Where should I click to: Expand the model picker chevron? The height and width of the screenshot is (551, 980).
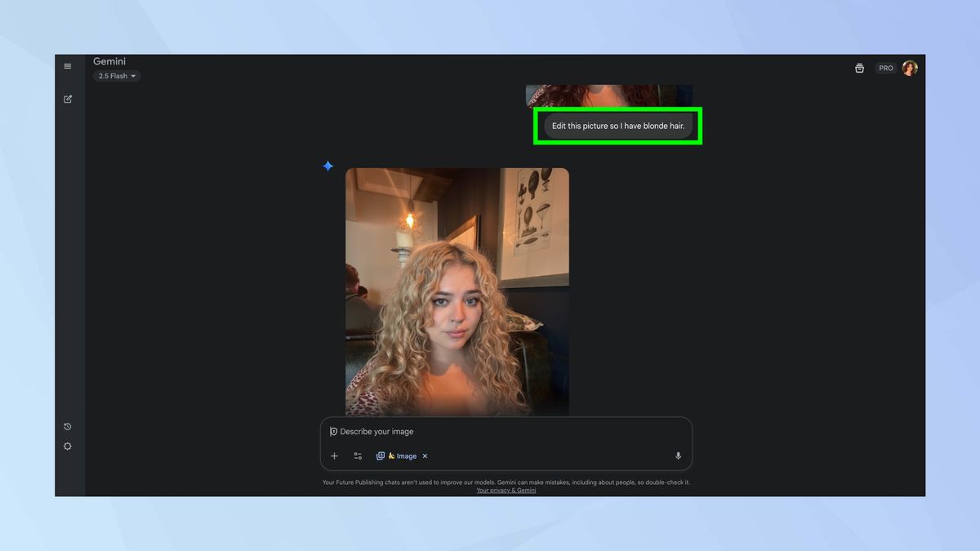coord(133,75)
